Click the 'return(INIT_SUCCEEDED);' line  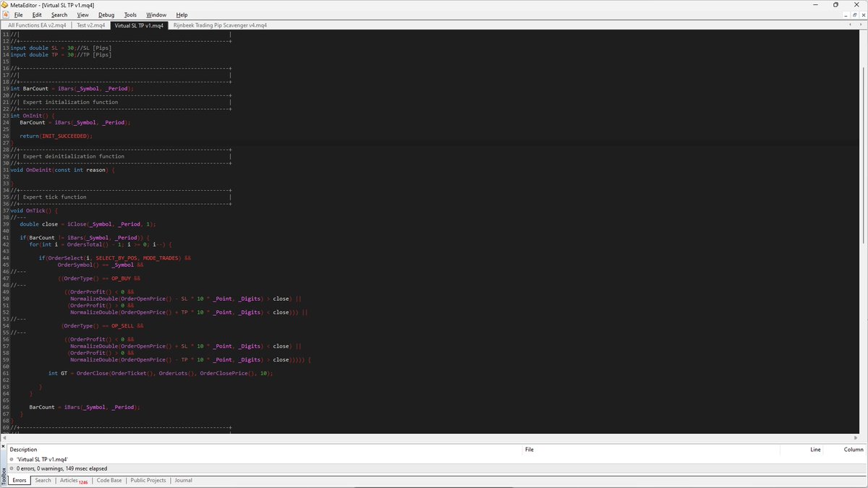pyautogui.click(x=56, y=136)
